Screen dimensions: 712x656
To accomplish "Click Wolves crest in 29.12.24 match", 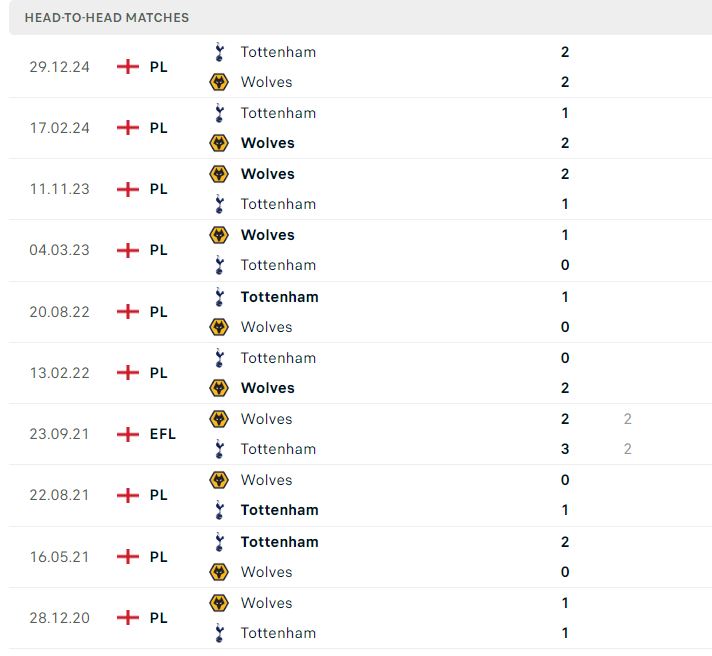I will click(x=219, y=82).
